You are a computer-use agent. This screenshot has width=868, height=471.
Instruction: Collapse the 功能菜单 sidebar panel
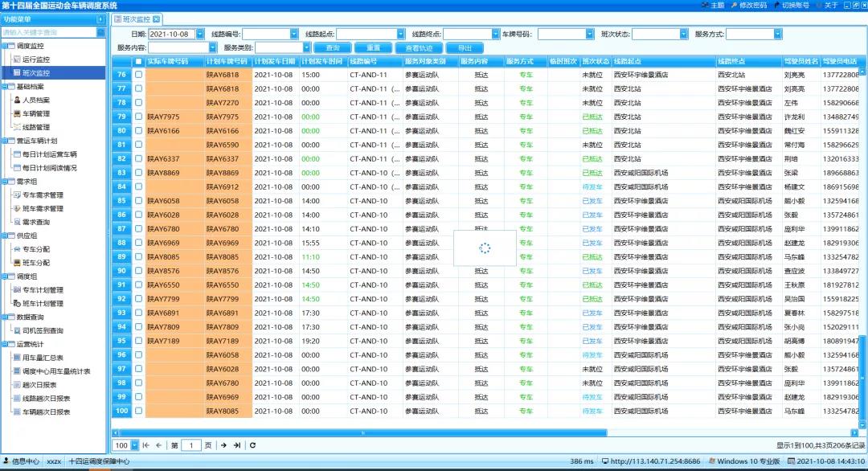pyautogui.click(x=100, y=18)
